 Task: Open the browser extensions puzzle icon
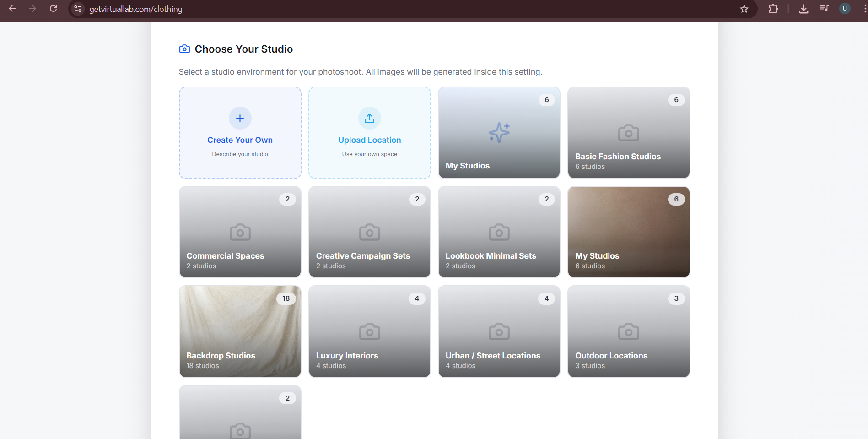pos(773,9)
